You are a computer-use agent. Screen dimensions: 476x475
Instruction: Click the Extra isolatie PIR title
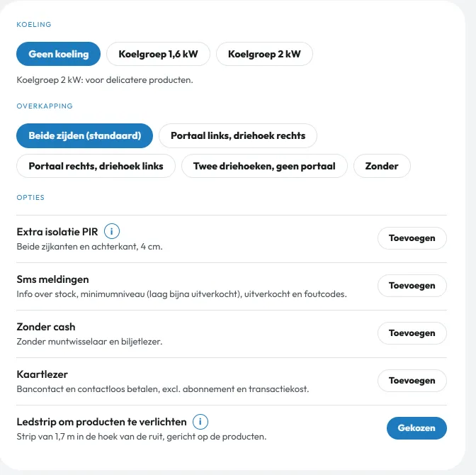coord(57,232)
